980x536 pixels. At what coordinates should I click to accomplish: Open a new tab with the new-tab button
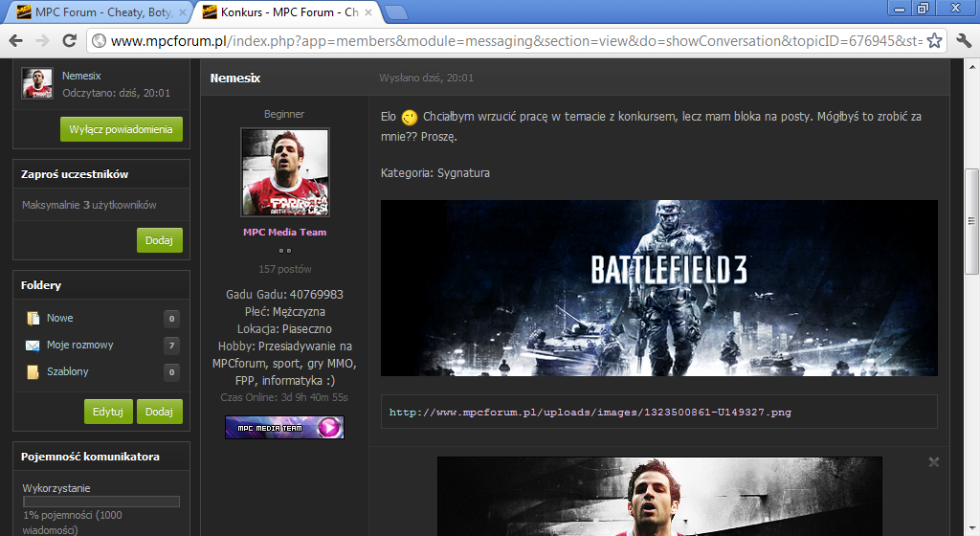[x=395, y=11]
